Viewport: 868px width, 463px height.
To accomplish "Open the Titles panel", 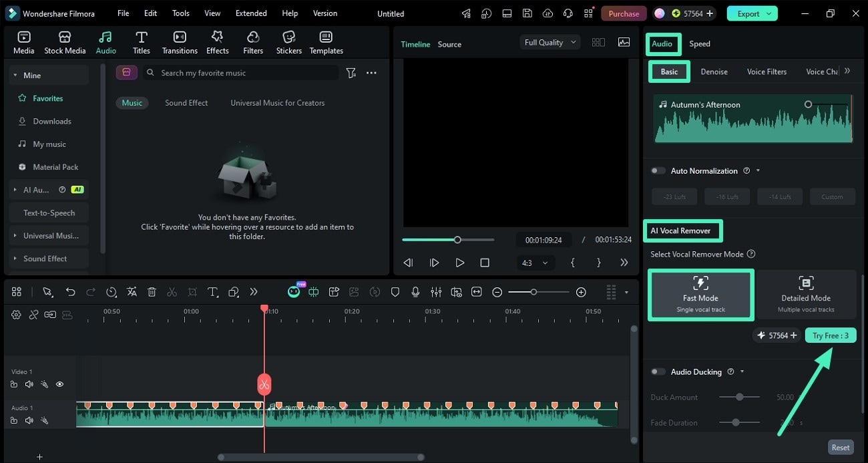I will (141, 43).
